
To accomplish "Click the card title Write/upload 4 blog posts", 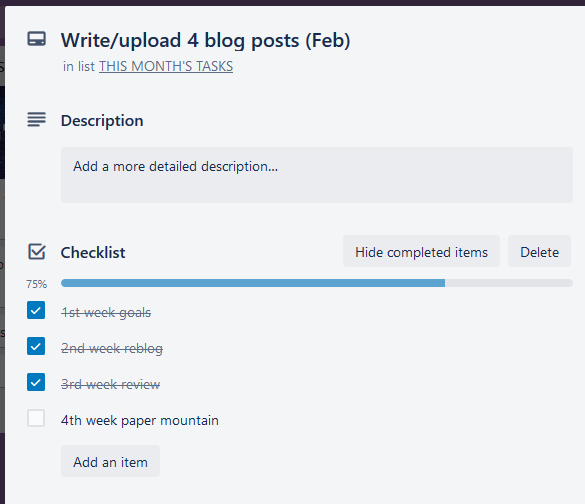I will pyautogui.click(x=206, y=40).
